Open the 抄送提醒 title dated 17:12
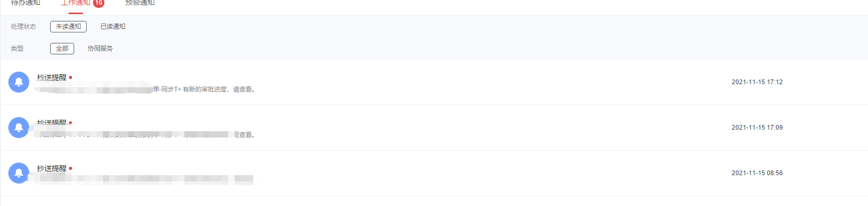This screenshot has width=868, height=206. [52, 77]
